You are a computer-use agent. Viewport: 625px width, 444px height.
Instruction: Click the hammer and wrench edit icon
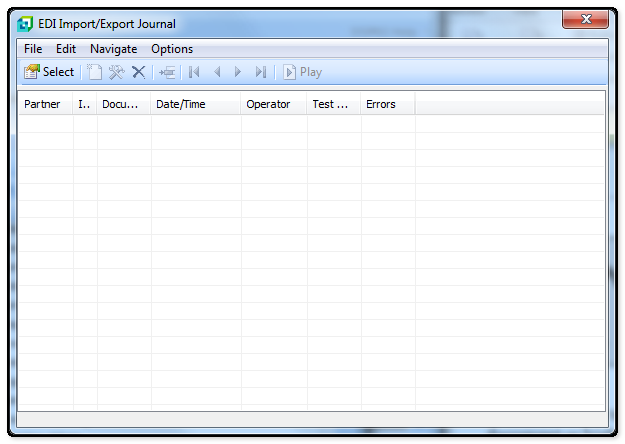[x=117, y=72]
